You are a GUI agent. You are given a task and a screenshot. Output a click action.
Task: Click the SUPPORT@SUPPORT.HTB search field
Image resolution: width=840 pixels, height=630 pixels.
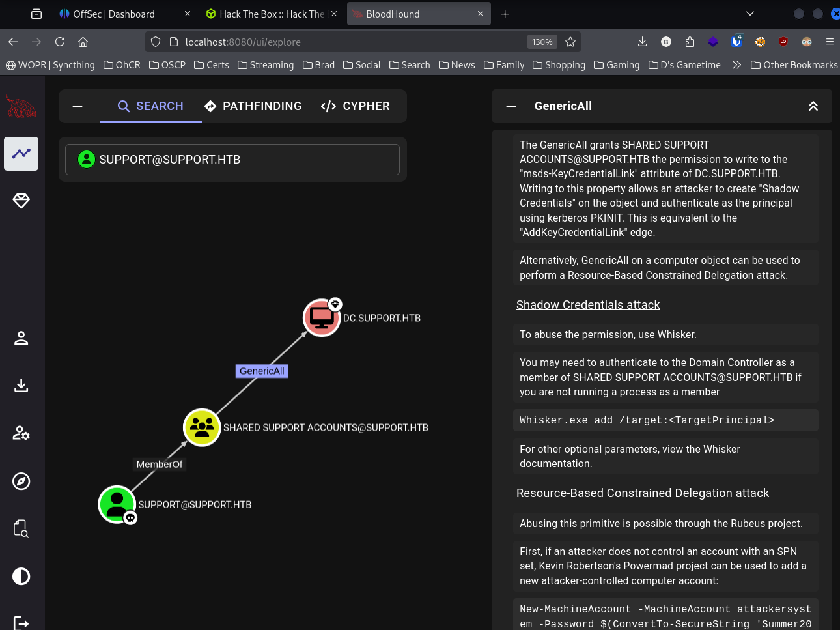(x=232, y=160)
